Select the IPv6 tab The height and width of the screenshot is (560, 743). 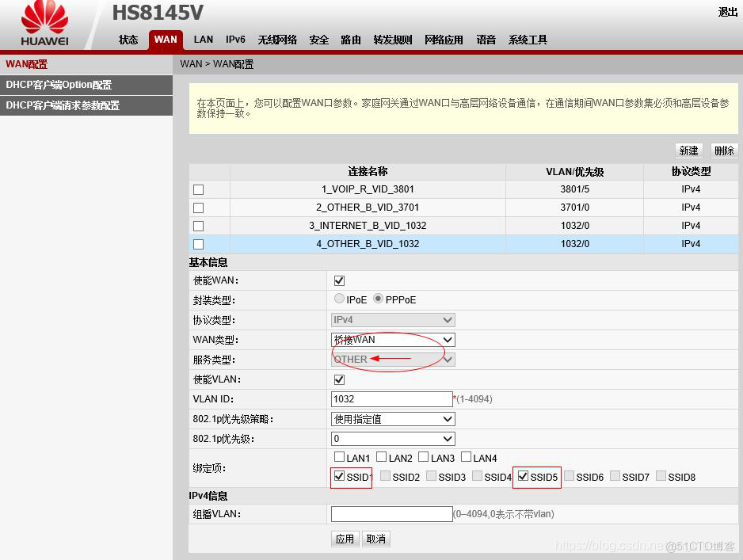[235, 39]
